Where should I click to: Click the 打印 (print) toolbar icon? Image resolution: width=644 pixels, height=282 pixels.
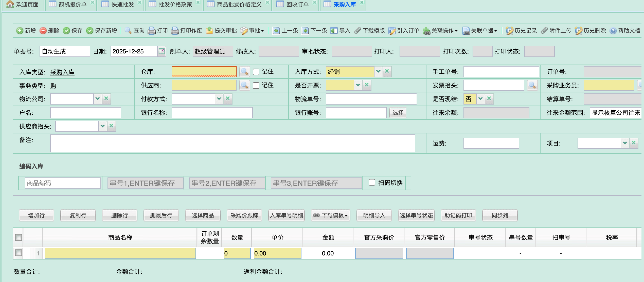151,31
